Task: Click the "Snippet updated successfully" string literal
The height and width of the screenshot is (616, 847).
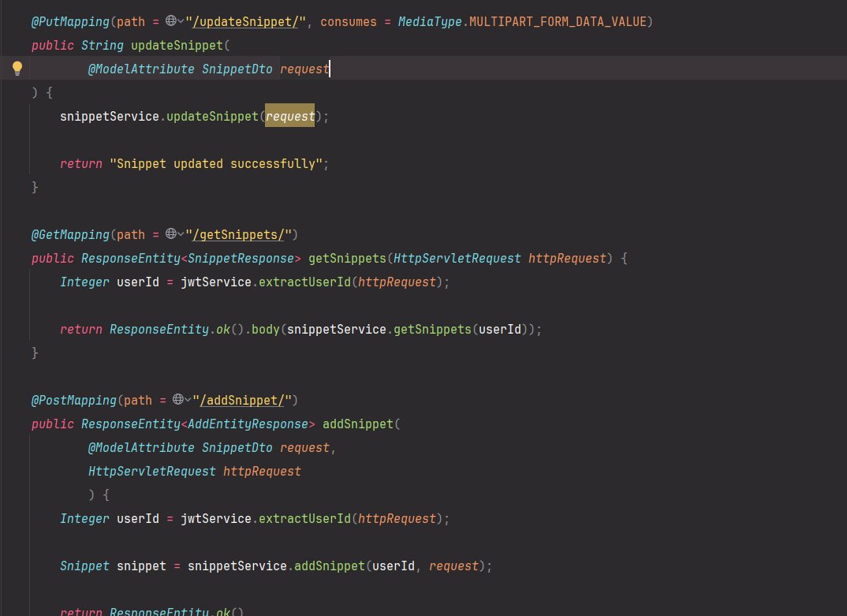Action: [x=216, y=164]
